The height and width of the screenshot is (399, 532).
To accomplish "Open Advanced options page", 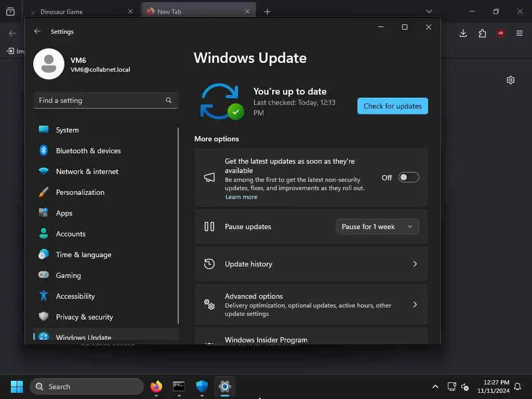I will [x=311, y=304].
